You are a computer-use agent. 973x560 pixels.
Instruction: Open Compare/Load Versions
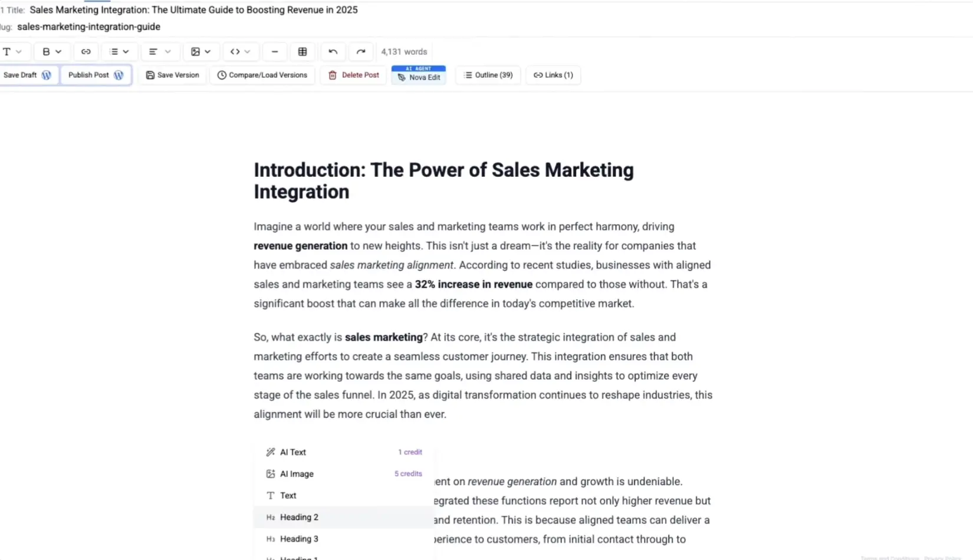coord(262,75)
